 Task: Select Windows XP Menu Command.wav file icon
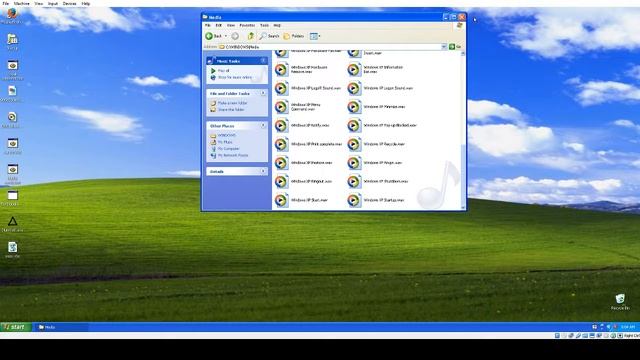[281, 107]
